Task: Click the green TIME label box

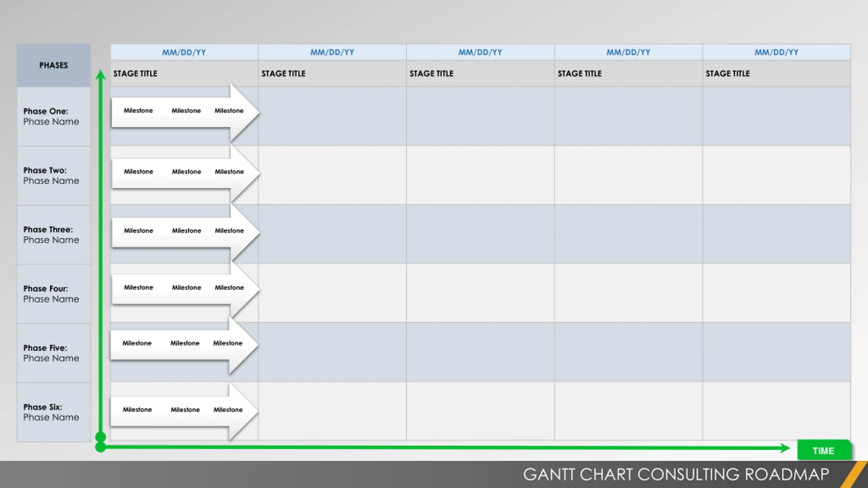Action: pyautogui.click(x=824, y=450)
